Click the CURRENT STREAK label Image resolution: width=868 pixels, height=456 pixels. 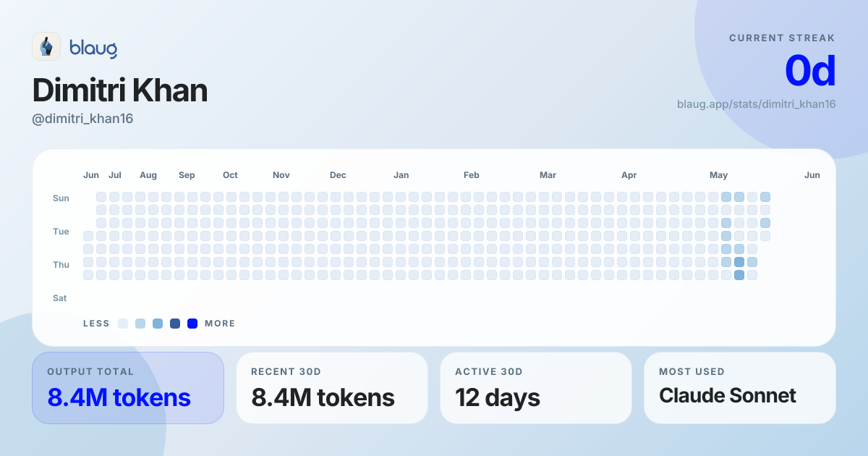pyautogui.click(x=782, y=38)
